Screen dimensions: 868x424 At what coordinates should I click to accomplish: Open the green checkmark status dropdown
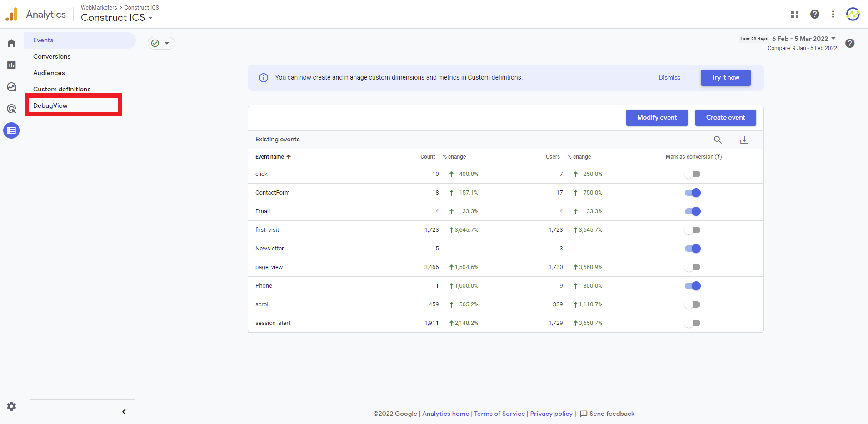(161, 43)
